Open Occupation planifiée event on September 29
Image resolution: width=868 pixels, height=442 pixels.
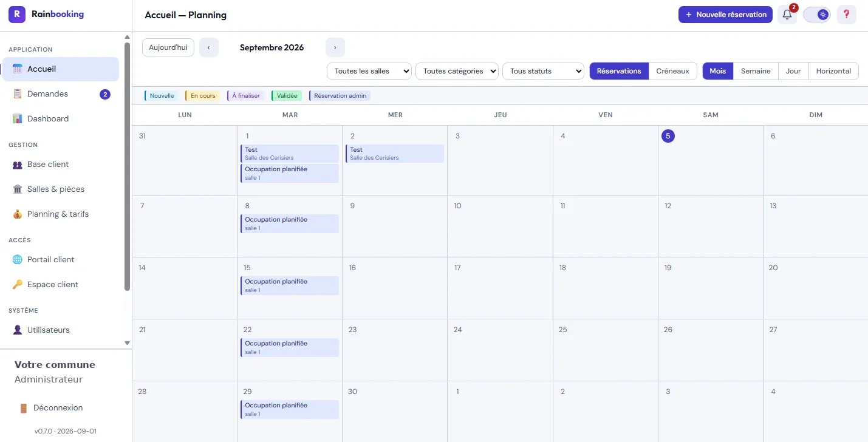click(290, 410)
